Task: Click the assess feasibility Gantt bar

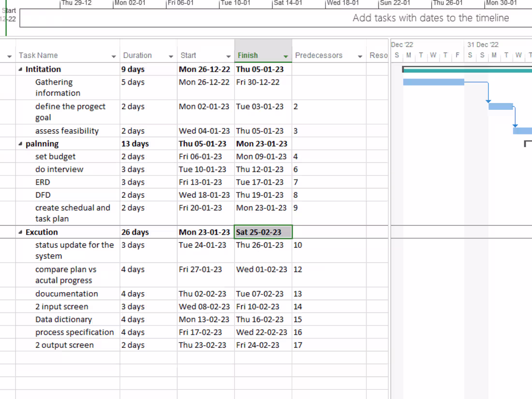Action: click(x=522, y=131)
